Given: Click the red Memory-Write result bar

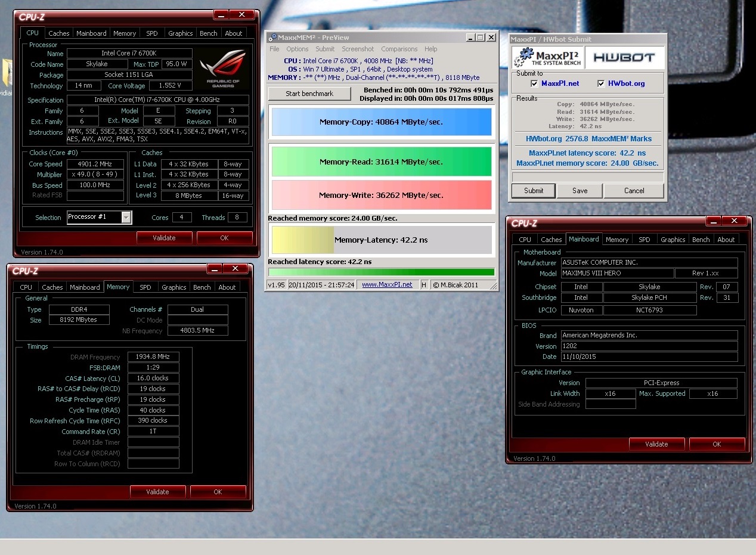Looking at the screenshot, I should (382, 195).
